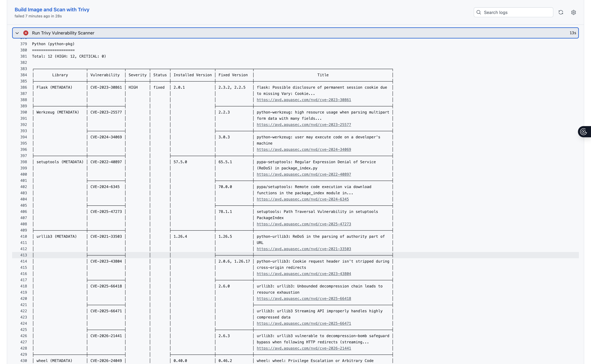The image size is (591, 364).
Task: Open the cve-2026-21441 aquasec link
Action: coord(304,348)
